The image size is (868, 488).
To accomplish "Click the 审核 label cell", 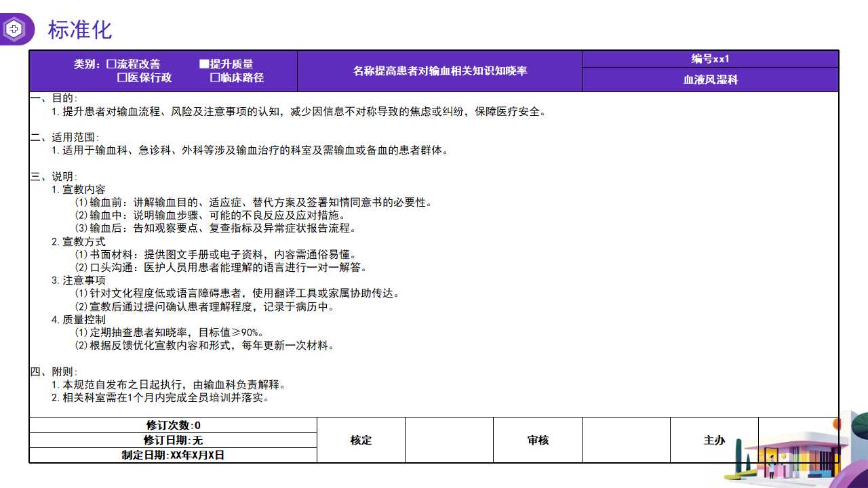I will tap(538, 441).
